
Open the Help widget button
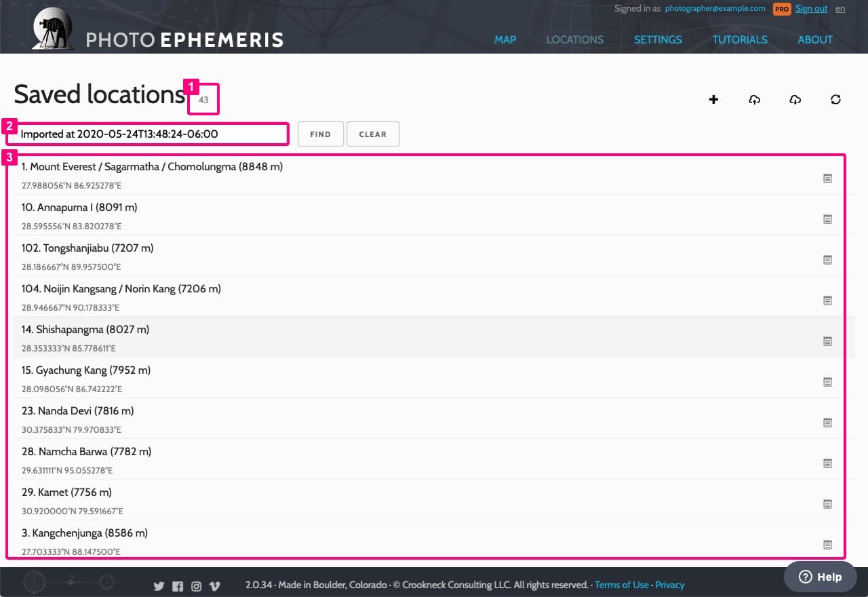click(821, 577)
